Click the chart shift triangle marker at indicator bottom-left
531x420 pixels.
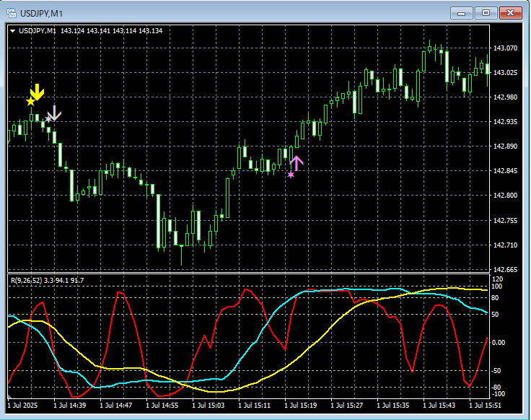(9, 396)
